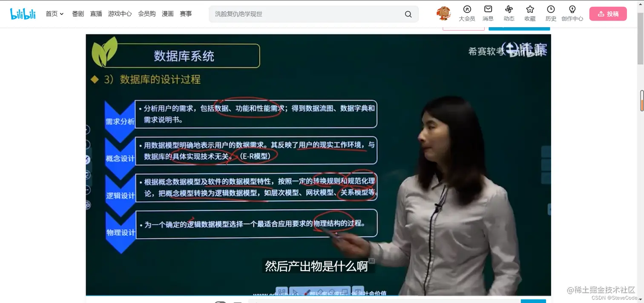644x303 pixels.
Task: Go to the 游戏中心 game center
Action: [x=120, y=13]
